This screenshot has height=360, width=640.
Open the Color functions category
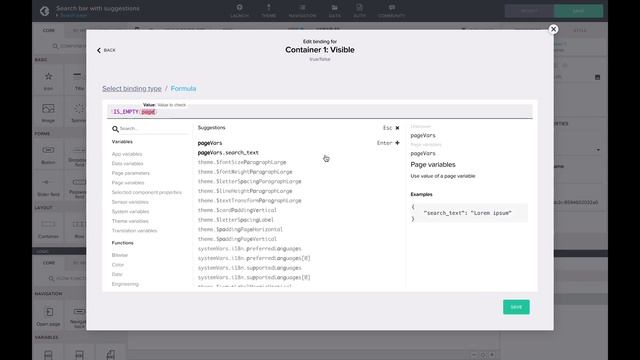pyautogui.click(x=118, y=265)
